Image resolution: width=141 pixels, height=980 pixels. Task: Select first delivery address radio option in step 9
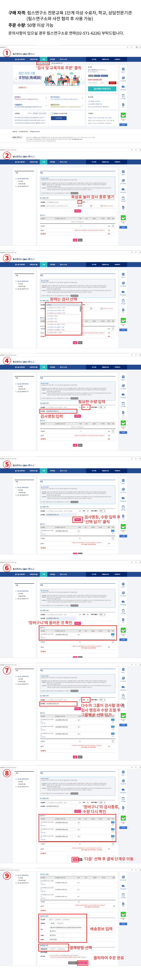[51, 920]
